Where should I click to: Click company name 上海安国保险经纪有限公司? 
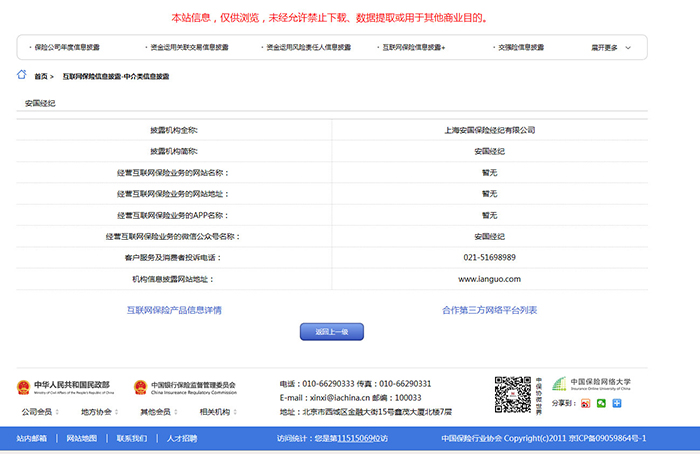point(489,130)
